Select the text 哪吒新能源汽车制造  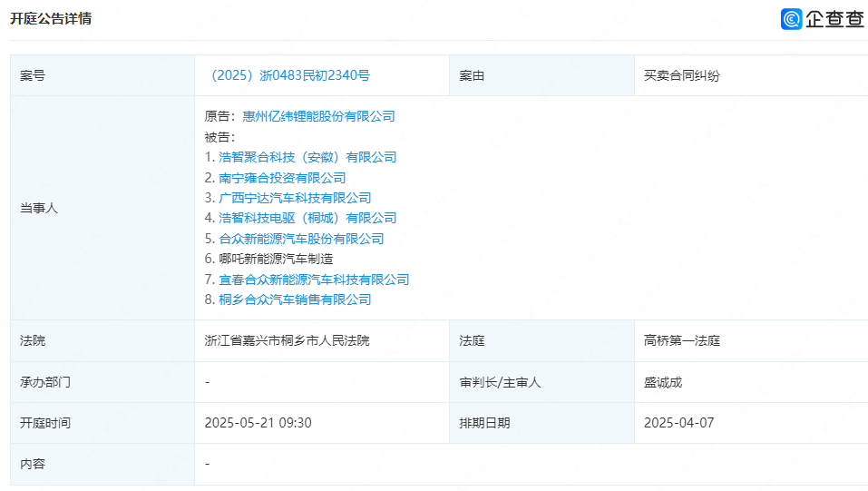tap(276, 259)
